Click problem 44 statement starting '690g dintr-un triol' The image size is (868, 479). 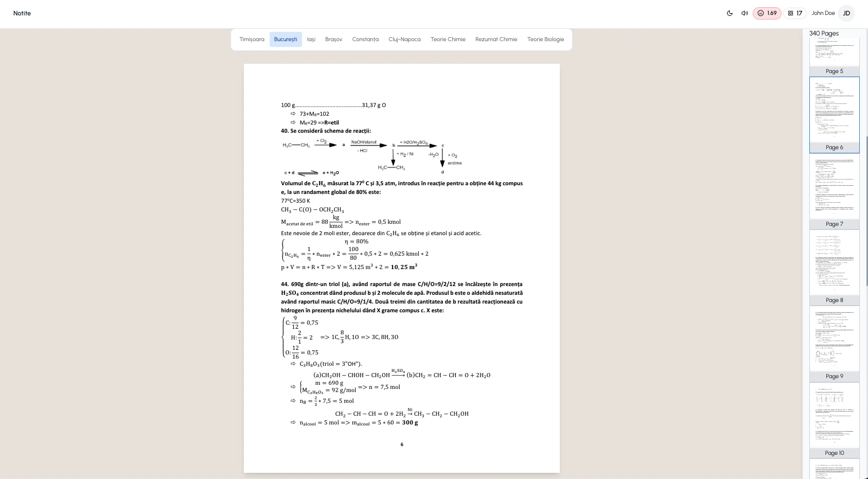[x=402, y=297]
